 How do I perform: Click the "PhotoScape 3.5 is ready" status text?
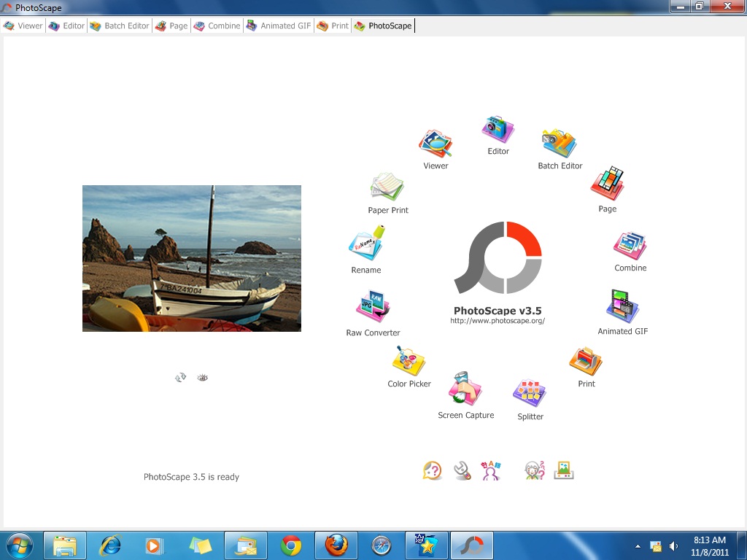(x=191, y=477)
